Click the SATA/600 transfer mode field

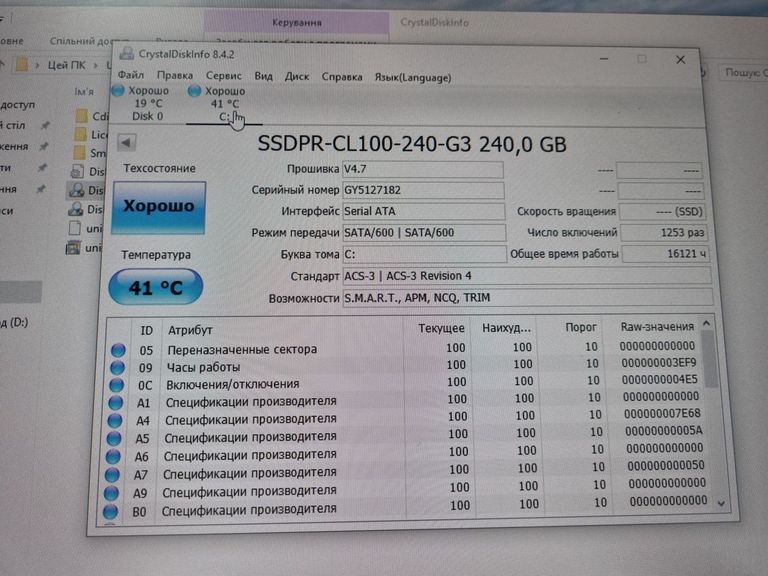click(x=424, y=233)
